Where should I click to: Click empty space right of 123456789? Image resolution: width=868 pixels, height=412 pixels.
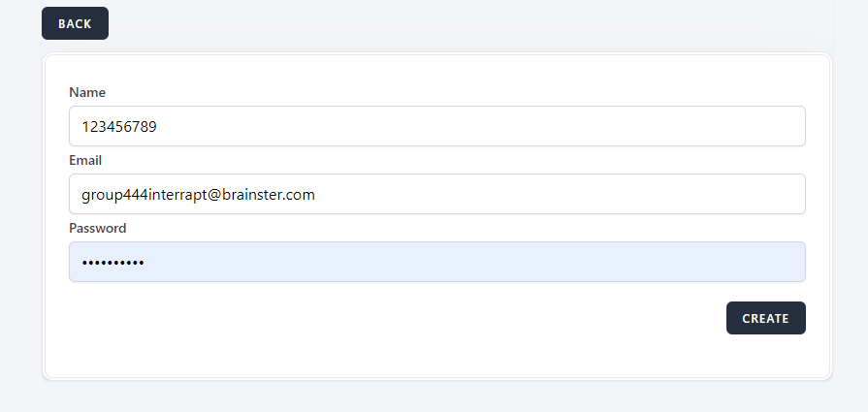pos(485,126)
